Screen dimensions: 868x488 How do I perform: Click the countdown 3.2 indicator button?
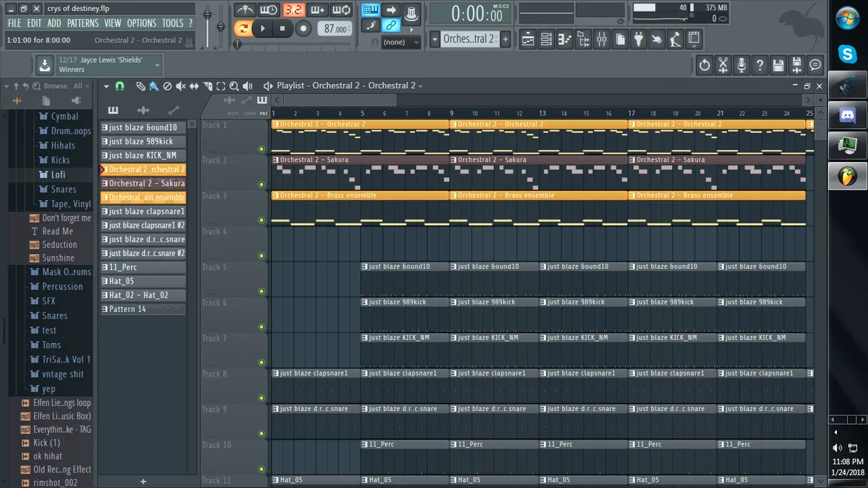pyautogui.click(x=294, y=10)
